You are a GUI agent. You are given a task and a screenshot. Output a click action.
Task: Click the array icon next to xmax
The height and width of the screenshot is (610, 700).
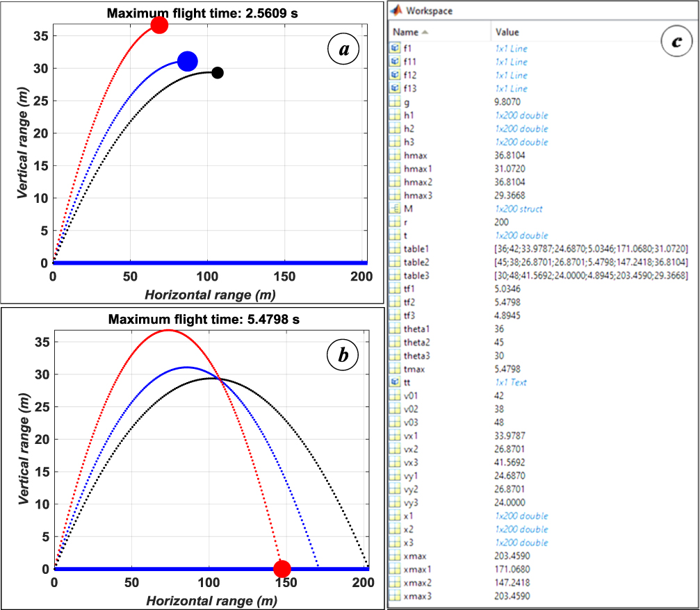(395, 556)
